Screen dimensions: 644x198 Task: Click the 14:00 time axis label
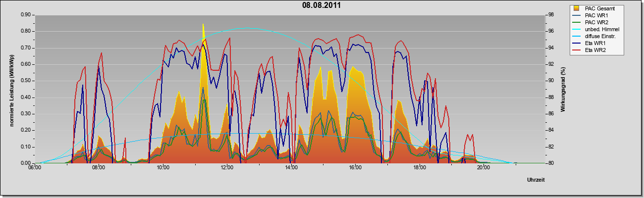point(291,168)
